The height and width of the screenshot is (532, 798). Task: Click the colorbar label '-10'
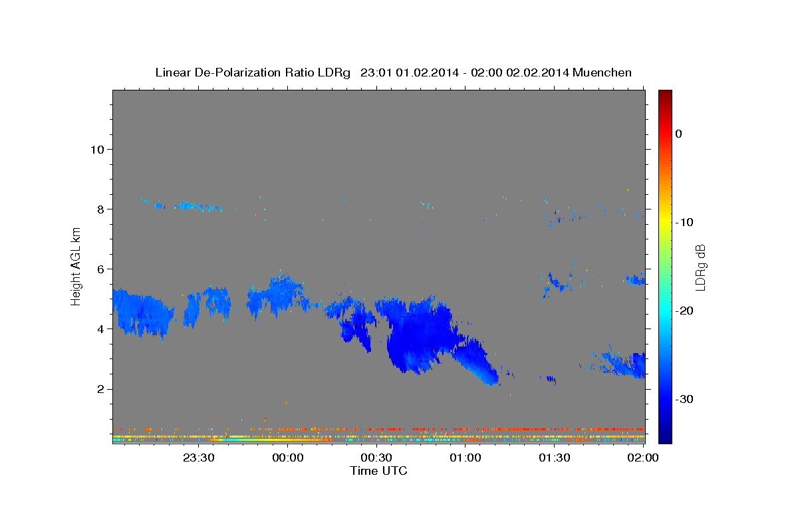pyautogui.click(x=684, y=222)
